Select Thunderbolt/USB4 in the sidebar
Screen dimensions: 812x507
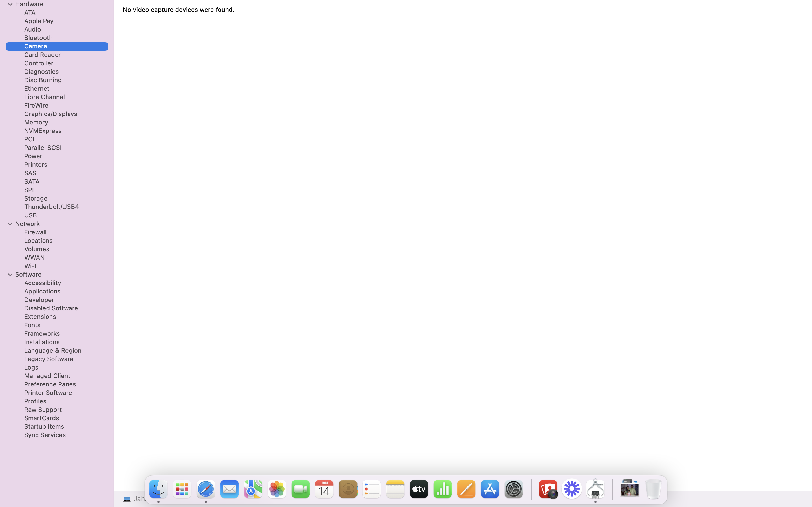click(51, 207)
